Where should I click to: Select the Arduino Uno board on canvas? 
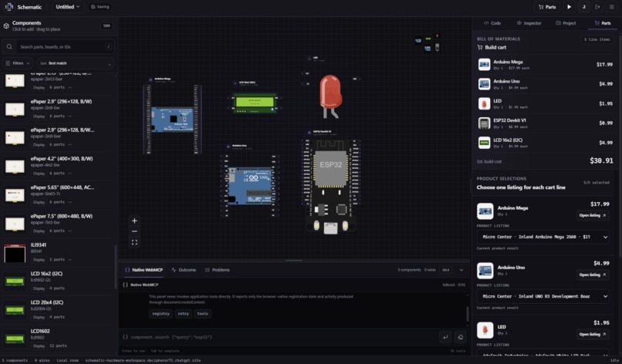click(250, 186)
